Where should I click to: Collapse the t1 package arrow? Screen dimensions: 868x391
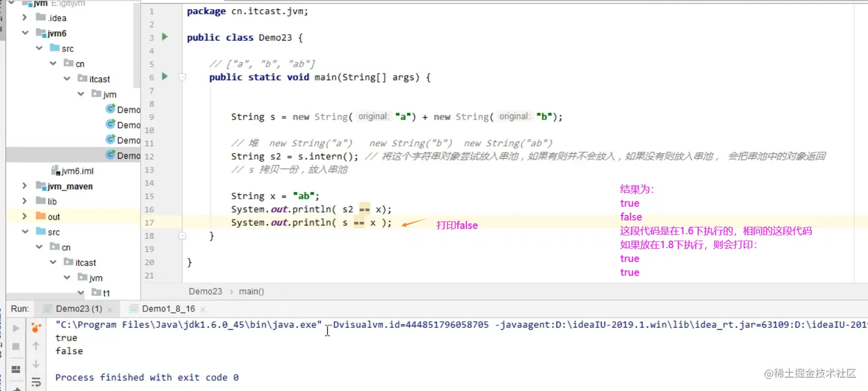pyautogui.click(x=81, y=293)
